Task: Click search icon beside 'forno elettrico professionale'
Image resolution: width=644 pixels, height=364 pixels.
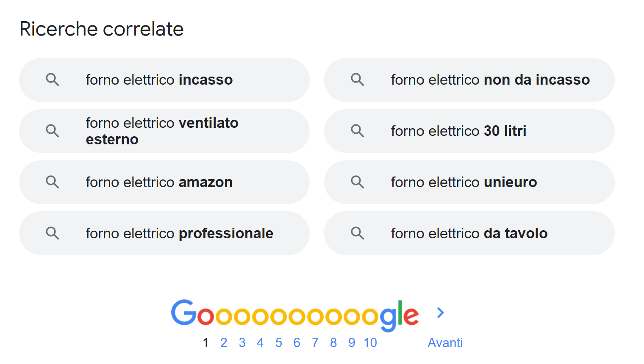Action: pyautogui.click(x=53, y=233)
